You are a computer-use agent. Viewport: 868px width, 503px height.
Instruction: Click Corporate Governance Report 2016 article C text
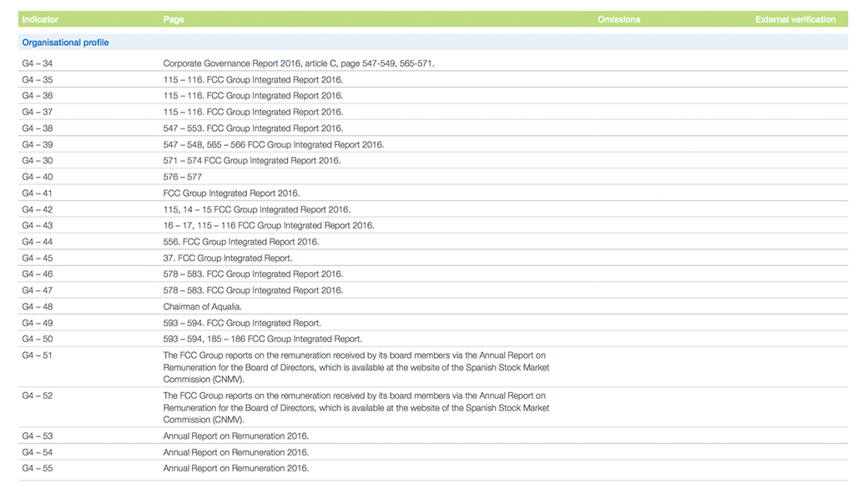(x=299, y=63)
